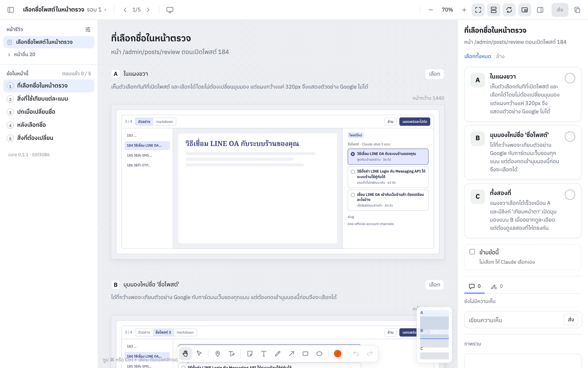Select the hand pan tool
Image resolution: width=588 pixels, height=368 pixels.
(x=185, y=354)
